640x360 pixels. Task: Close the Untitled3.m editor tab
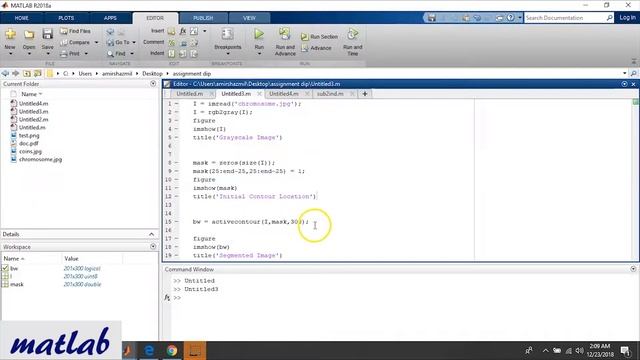(259, 94)
